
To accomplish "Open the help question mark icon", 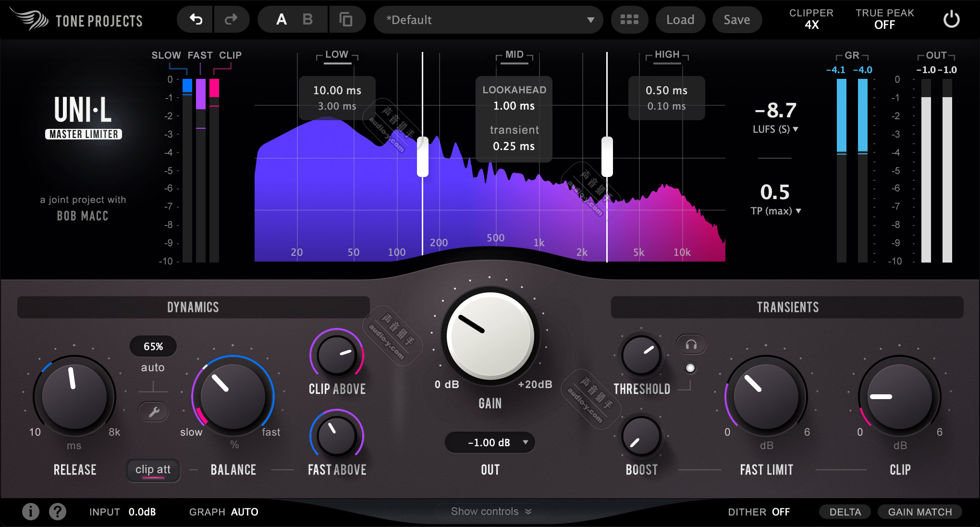I will [58, 512].
